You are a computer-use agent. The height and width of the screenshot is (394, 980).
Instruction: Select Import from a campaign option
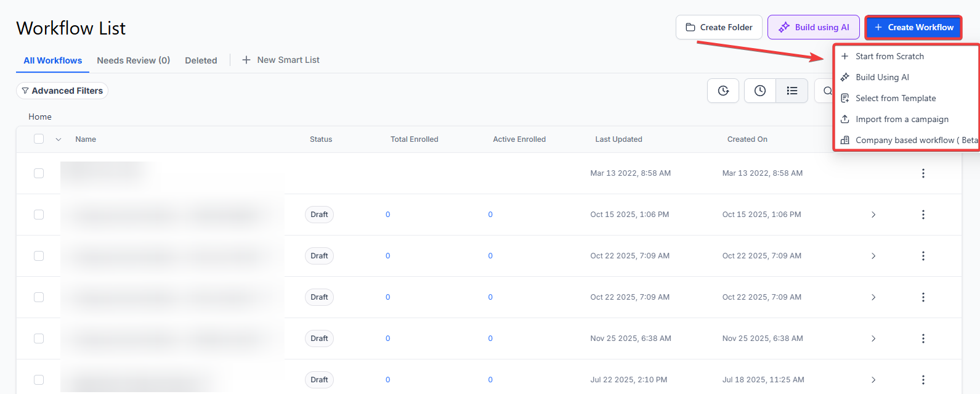coord(902,119)
